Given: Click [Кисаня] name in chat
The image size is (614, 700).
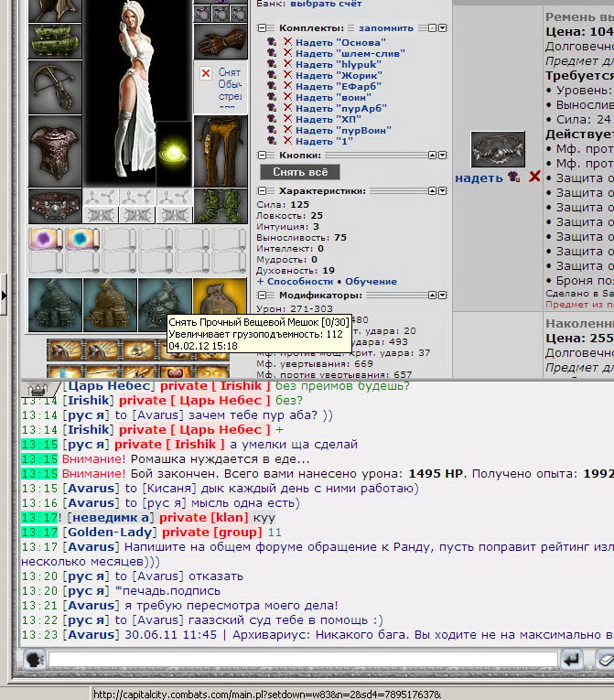Looking at the screenshot, I should pyautogui.click(x=169, y=489).
